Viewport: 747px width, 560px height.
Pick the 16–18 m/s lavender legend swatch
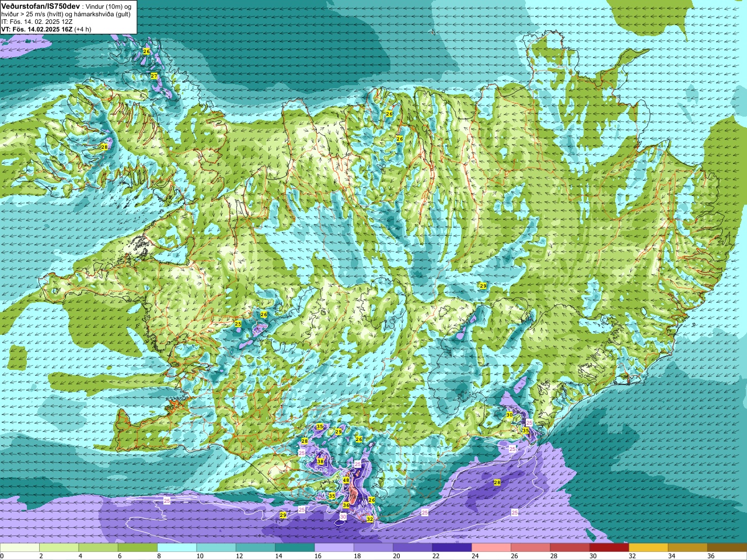[x=334, y=548]
